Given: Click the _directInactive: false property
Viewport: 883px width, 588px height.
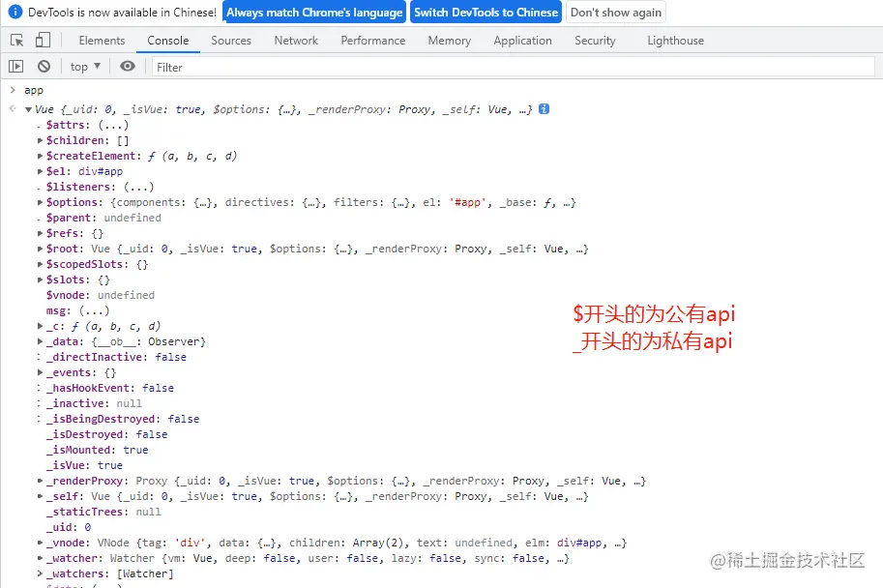Looking at the screenshot, I should [x=116, y=357].
